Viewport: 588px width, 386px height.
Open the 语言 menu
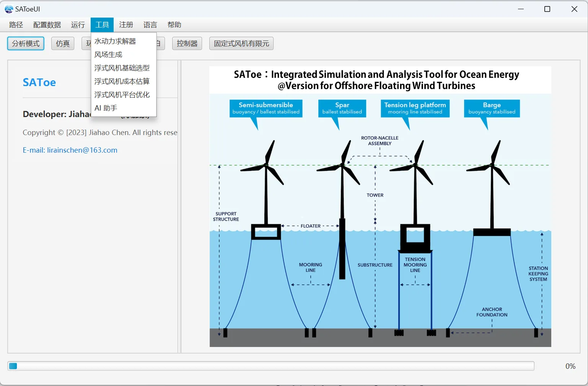click(150, 25)
